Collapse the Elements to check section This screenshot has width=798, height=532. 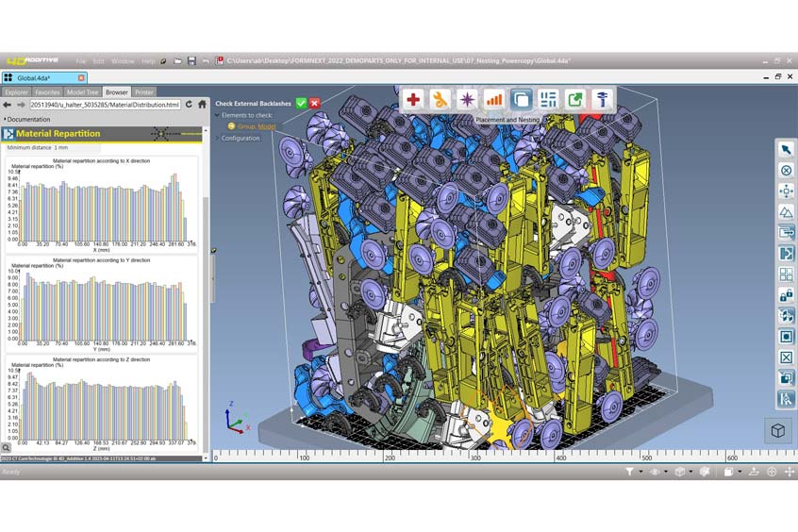coord(216,115)
